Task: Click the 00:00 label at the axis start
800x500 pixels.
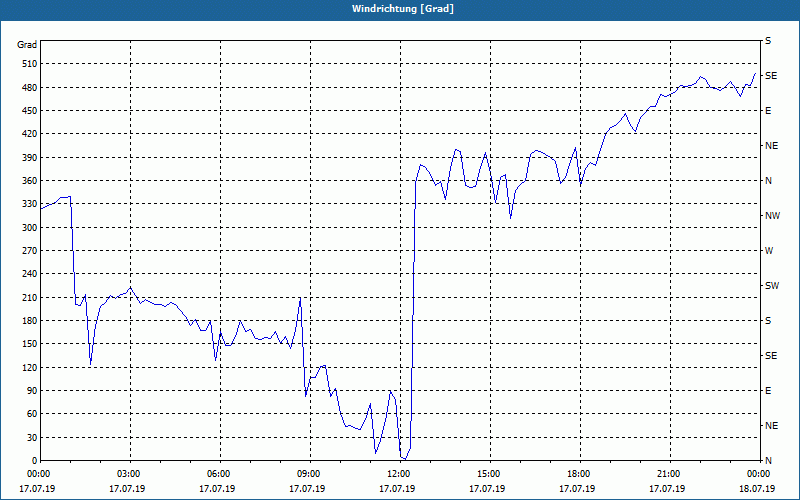Action: pos(38,474)
